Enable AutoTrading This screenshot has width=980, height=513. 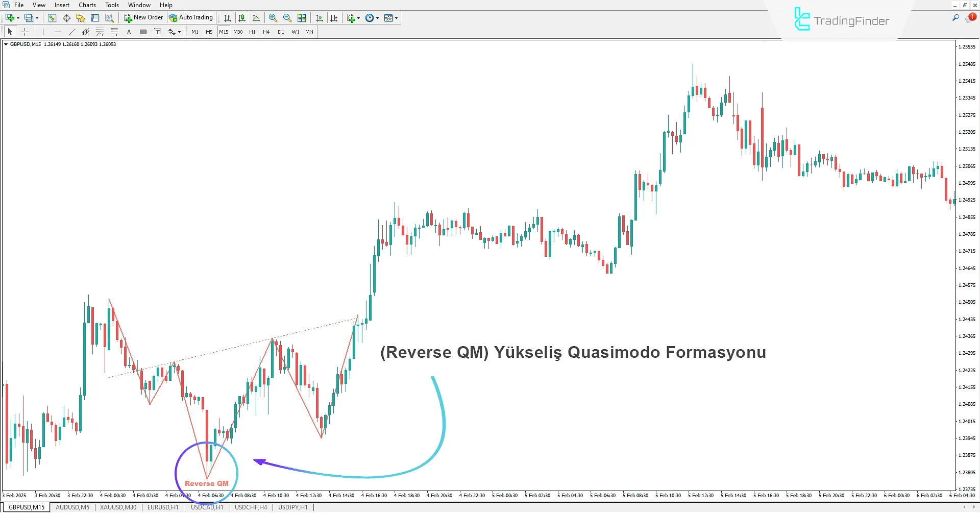(191, 17)
